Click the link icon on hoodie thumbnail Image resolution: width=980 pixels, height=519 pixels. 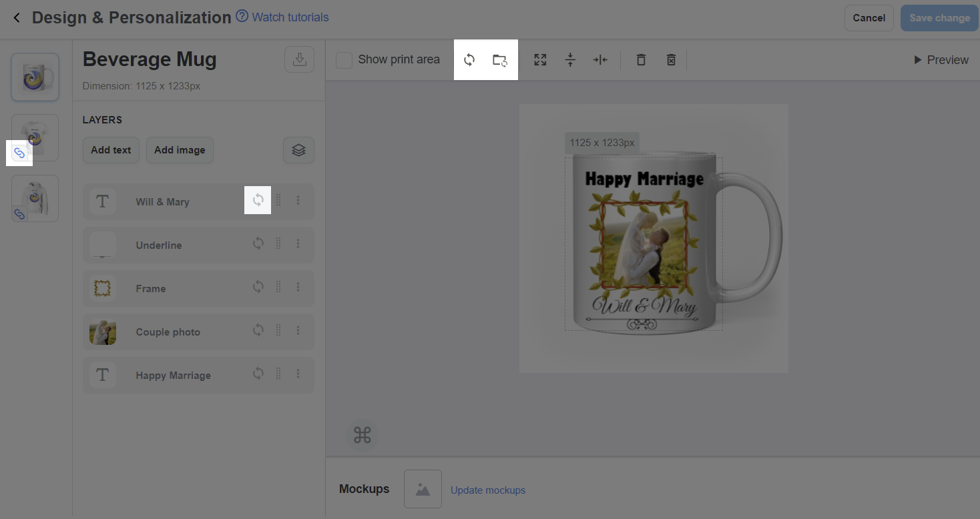coord(19,214)
